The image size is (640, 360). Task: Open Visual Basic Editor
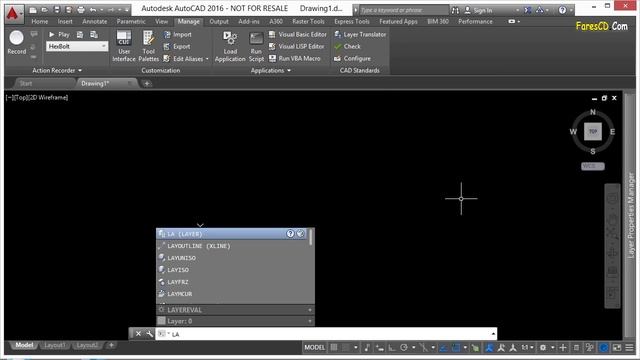298,35
